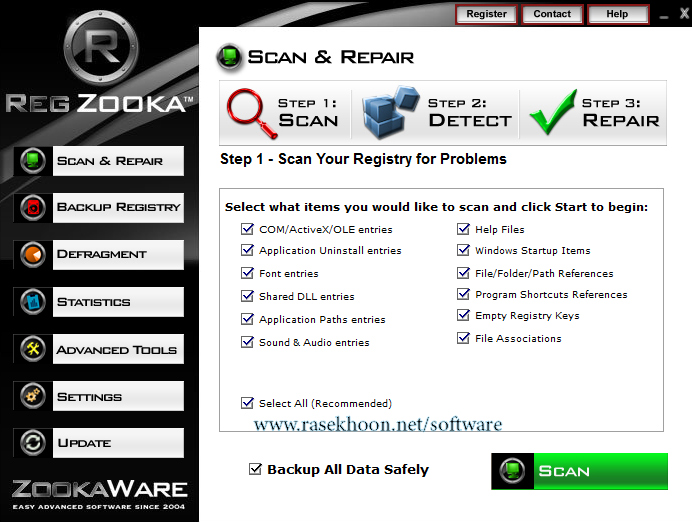The image size is (692, 522).
Task: Uncheck Empty Registry Keys
Action: 463,315
